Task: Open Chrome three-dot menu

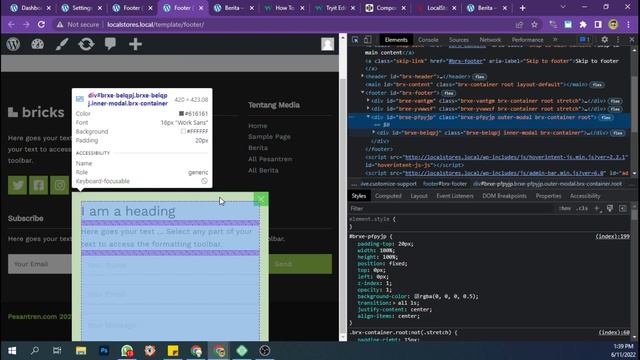Action: 628,24
